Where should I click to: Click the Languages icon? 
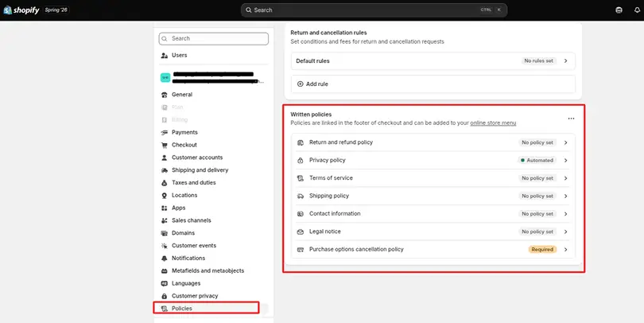pos(165,283)
